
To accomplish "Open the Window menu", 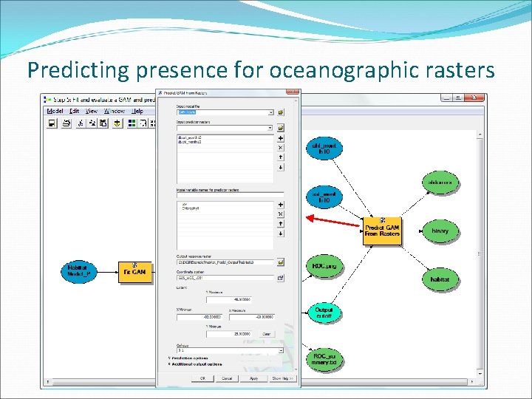I will click(115, 112).
